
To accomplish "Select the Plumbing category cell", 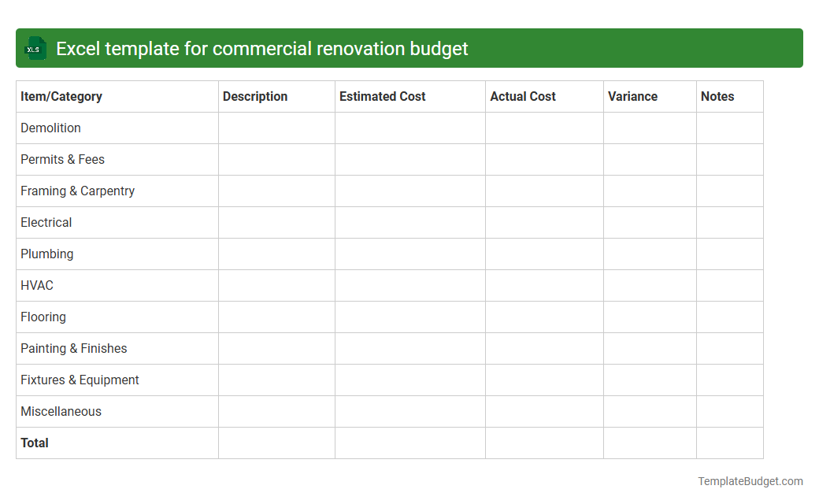I will 47,254.
